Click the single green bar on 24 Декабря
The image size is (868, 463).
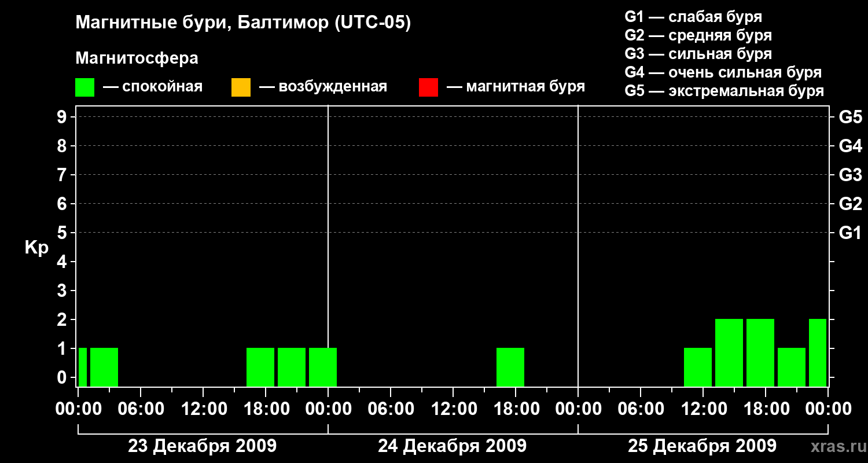pos(510,367)
